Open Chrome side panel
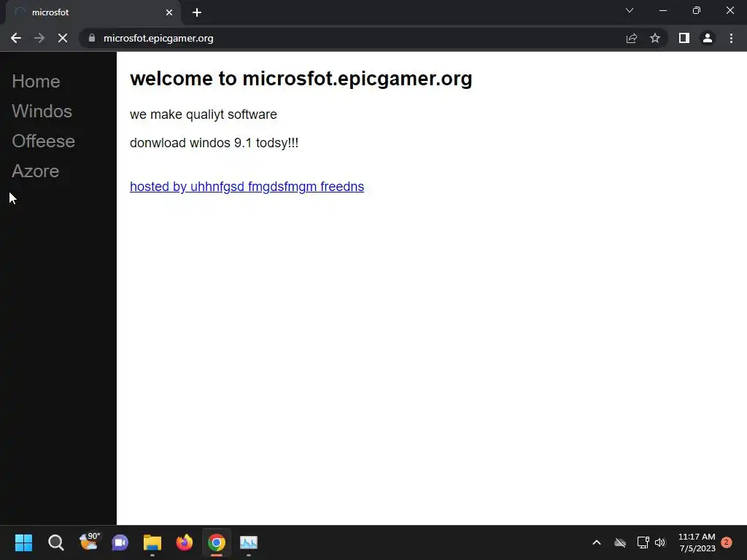Screen dimensions: 747x560 coord(684,38)
